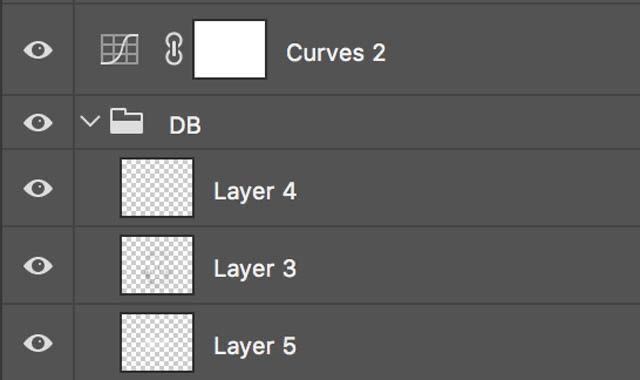The width and height of the screenshot is (640, 380).
Task: Click the Curves adjustment layer icon
Action: [120, 49]
